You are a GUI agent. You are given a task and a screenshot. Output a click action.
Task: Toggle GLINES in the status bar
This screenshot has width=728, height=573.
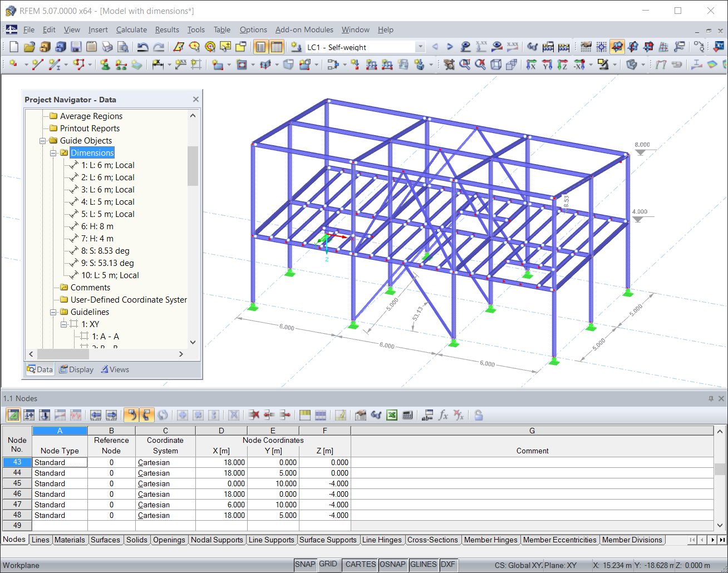(x=423, y=565)
